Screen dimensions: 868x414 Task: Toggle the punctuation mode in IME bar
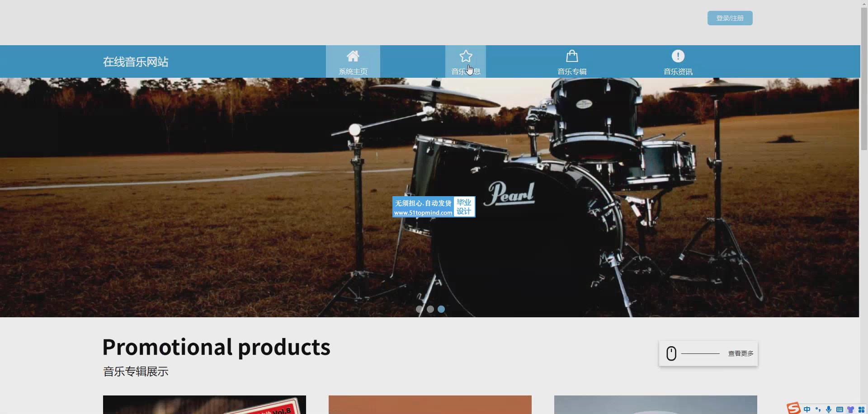pos(818,409)
